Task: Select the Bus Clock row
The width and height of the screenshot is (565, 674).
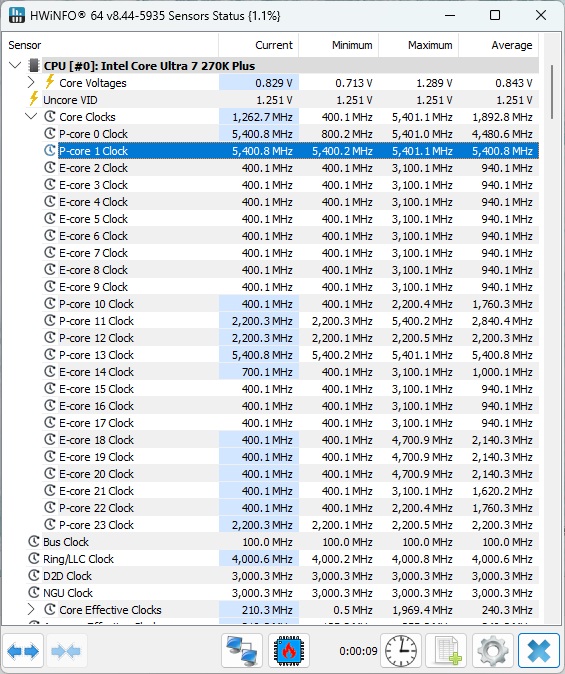Action: [282, 542]
